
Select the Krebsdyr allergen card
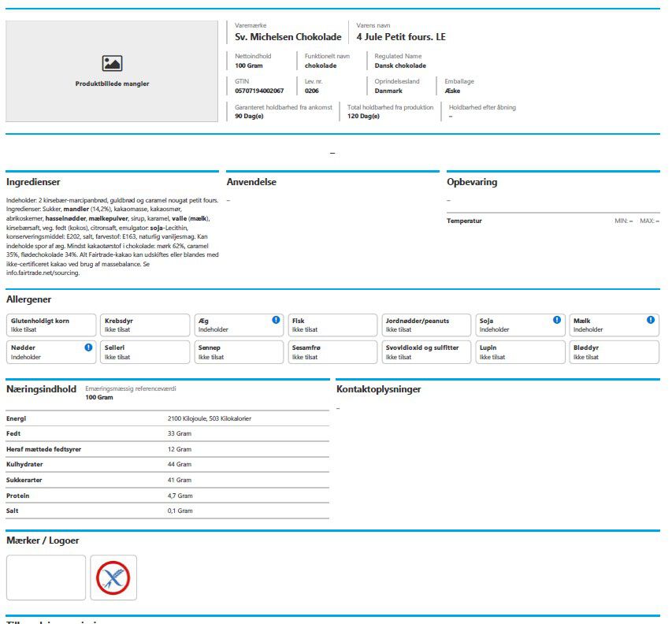pyautogui.click(x=145, y=325)
